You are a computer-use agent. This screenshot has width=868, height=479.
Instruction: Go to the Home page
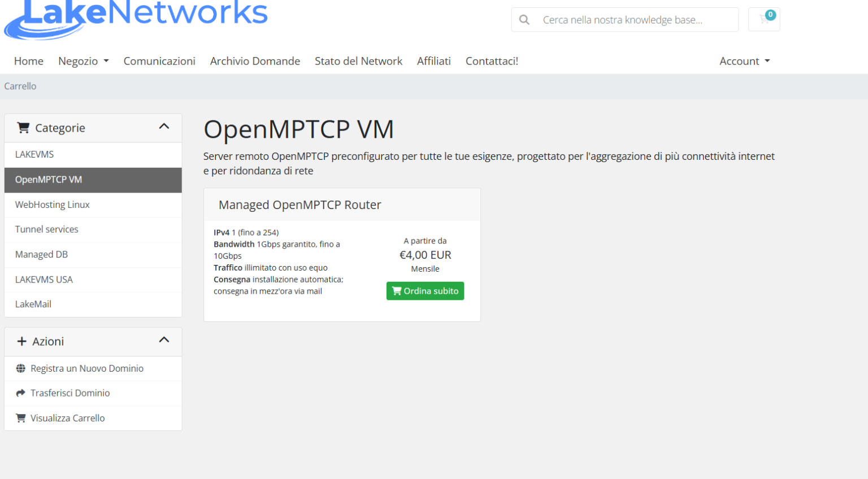click(29, 61)
